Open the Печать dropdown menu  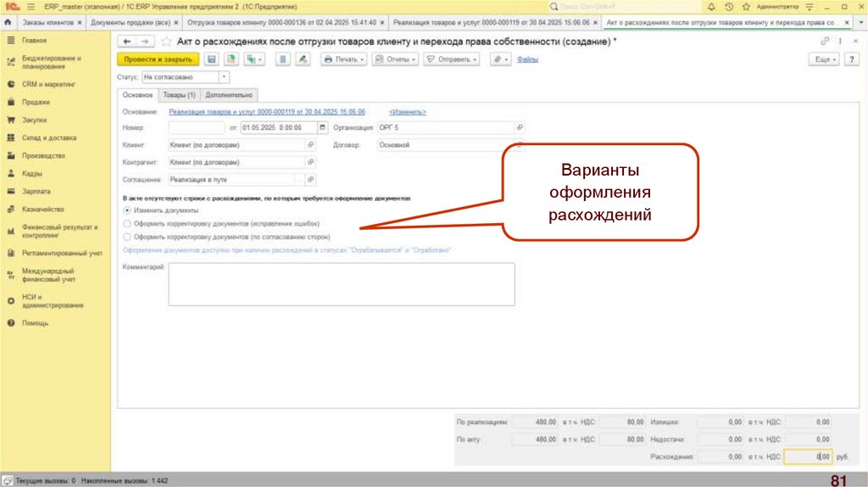(x=343, y=59)
